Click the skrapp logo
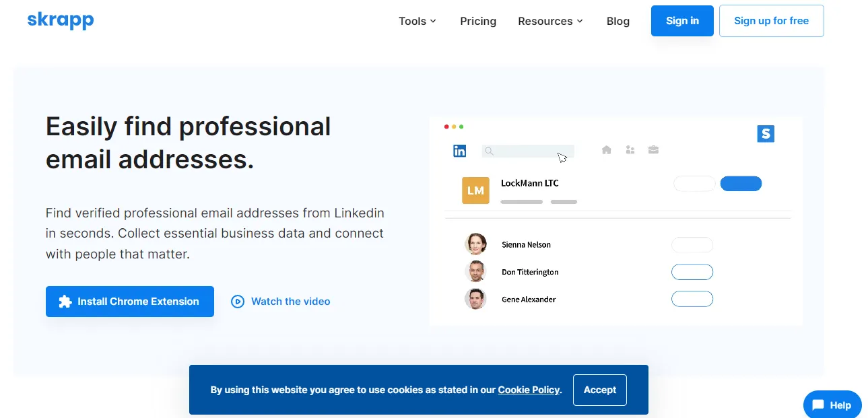The image size is (868, 418). coord(61,20)
